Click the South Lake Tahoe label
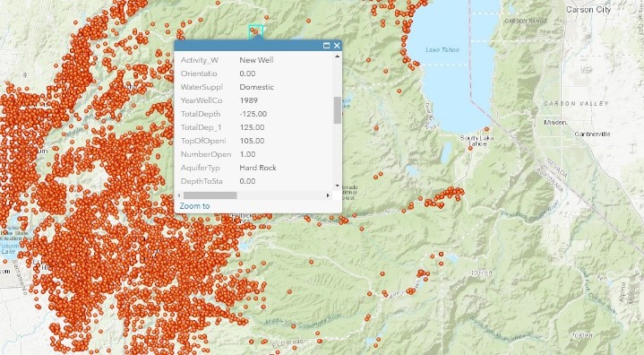This screenshot has width=644, height=355. [x=477, y=141]
